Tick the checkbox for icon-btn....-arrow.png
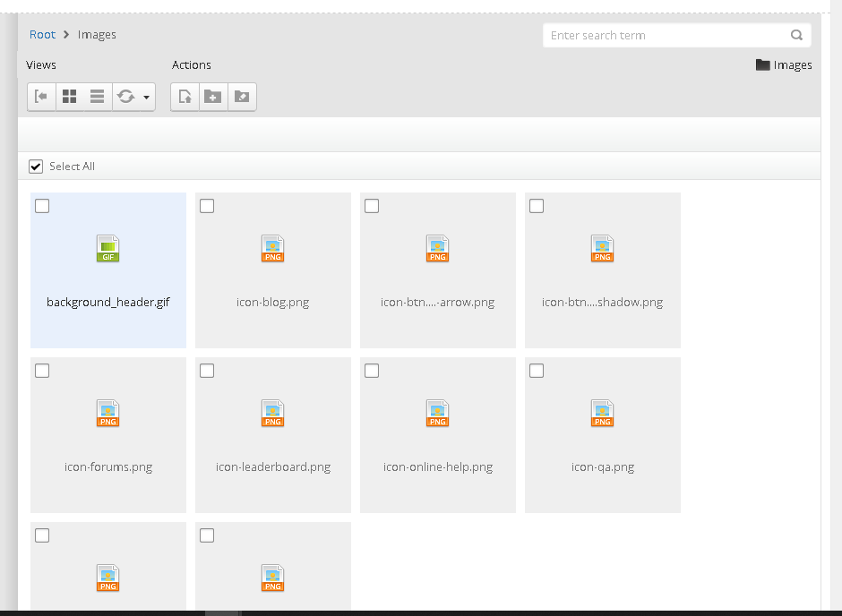 tap(372, 206)
